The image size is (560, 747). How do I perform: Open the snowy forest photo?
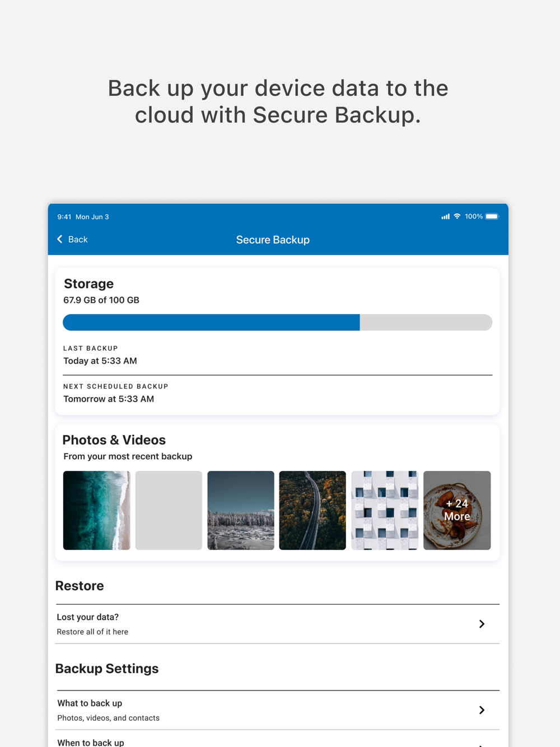(241, 510)
